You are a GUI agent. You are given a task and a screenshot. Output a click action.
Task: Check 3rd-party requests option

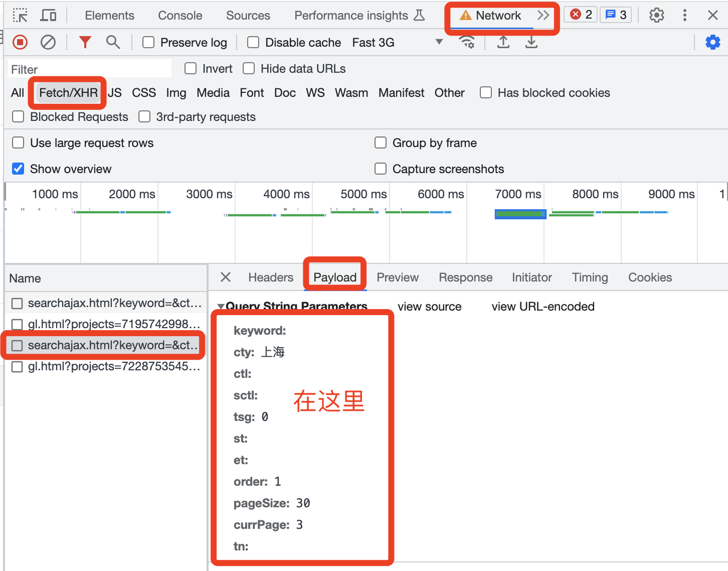point(145,117)
